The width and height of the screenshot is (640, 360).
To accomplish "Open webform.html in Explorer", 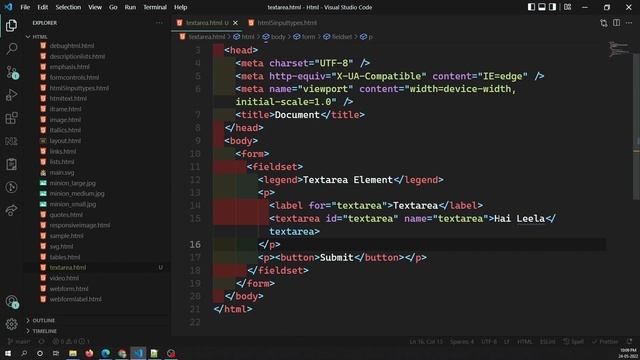I will pos(69,289).
